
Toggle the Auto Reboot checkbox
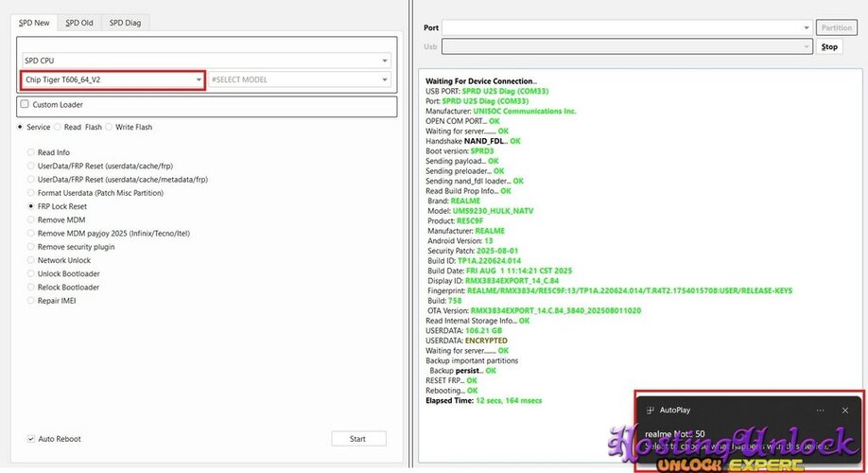[x=31, y=439]
